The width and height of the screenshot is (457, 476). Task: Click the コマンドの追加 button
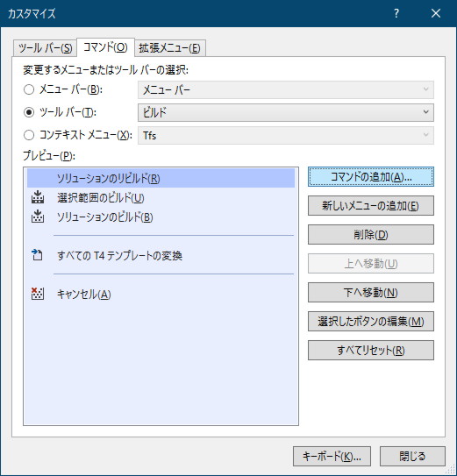(371, 177)
